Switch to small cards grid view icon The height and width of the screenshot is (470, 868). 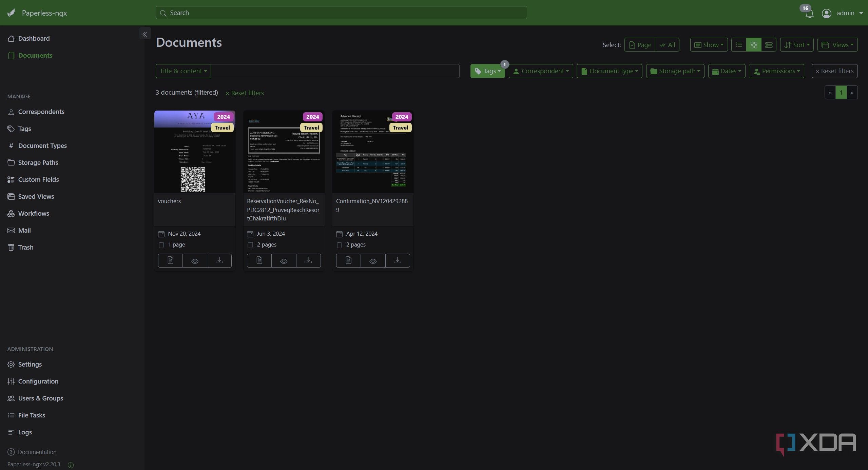point(754,45)
